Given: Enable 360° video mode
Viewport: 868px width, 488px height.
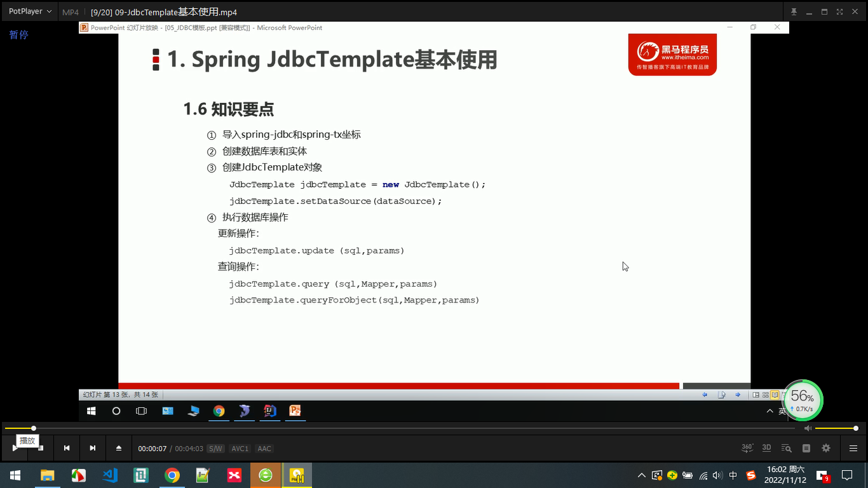Looking at the screenshot, I should pyautogui.click(x=747, y=448).
